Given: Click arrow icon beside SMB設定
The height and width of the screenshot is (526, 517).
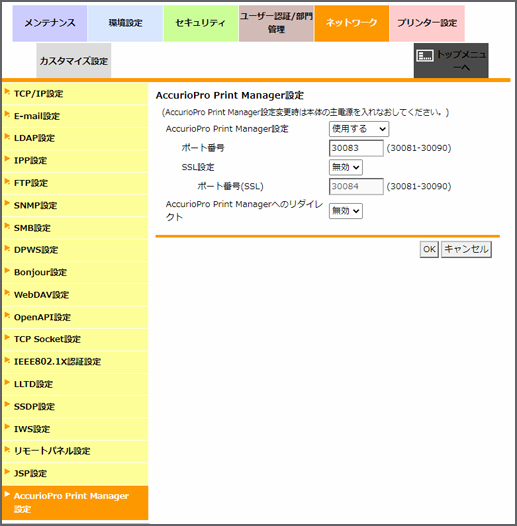Looking at the screenshot, I should coord(7,225).
